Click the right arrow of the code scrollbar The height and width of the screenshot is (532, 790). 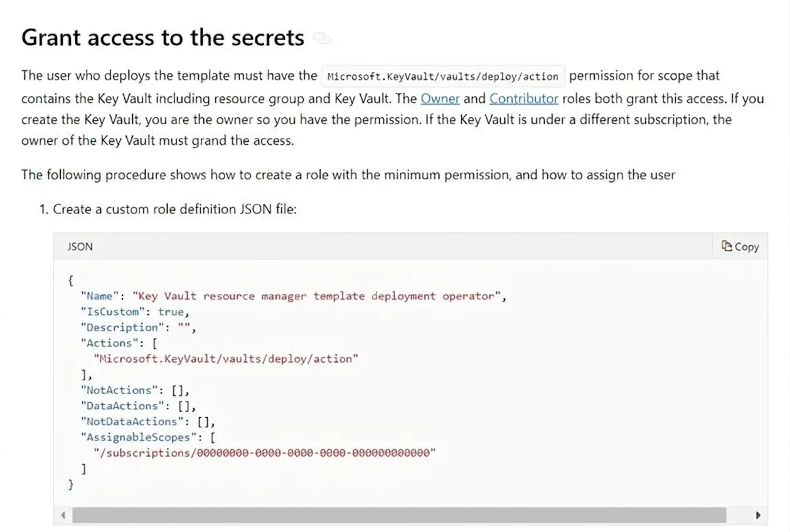pyautogui.click(x=758, y=516)
